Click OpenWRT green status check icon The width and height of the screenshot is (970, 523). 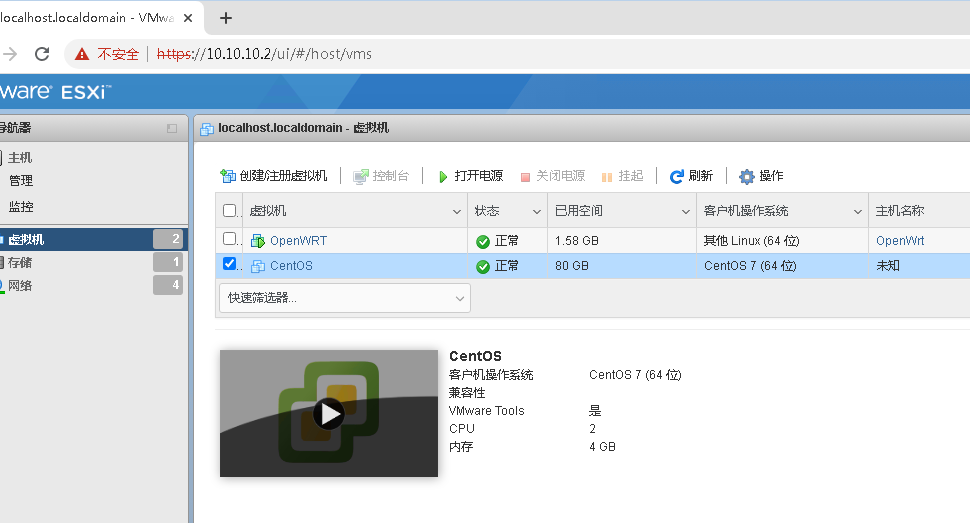483,241
